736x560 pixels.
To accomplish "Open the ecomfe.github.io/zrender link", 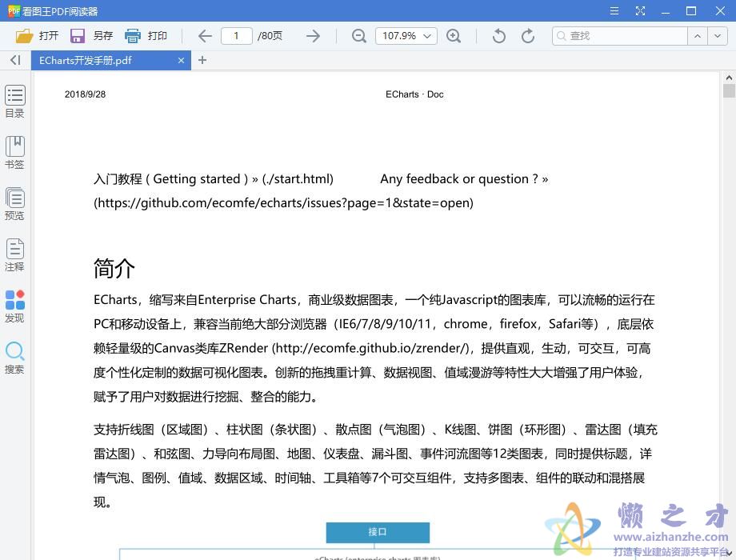I will [x=372, y=348].
